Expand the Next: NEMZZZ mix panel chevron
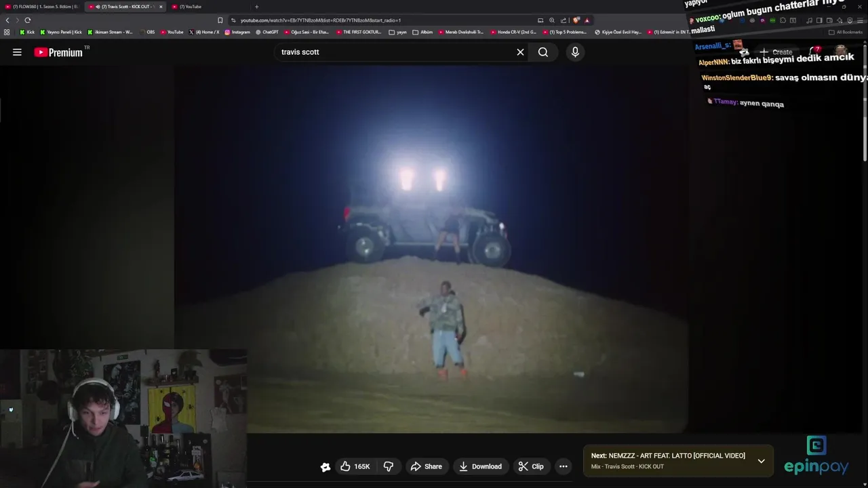This screenshot has width=868, height=488. click(761, 461)
